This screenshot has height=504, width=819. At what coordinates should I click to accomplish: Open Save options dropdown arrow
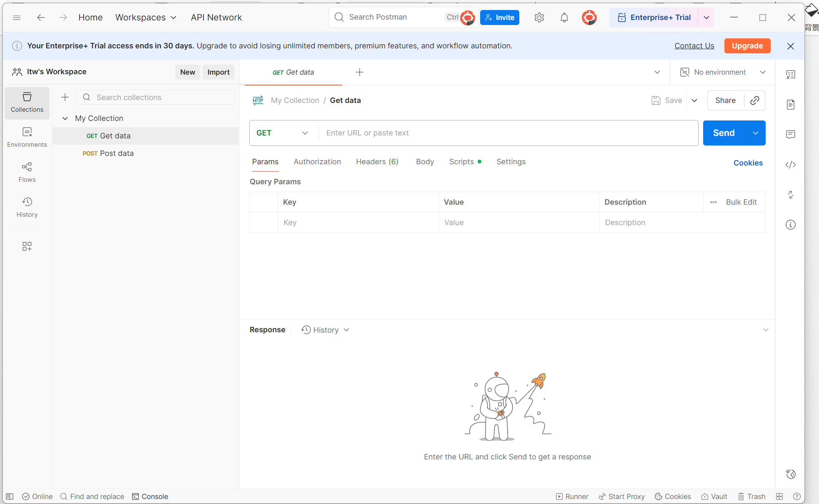point(694,100)
